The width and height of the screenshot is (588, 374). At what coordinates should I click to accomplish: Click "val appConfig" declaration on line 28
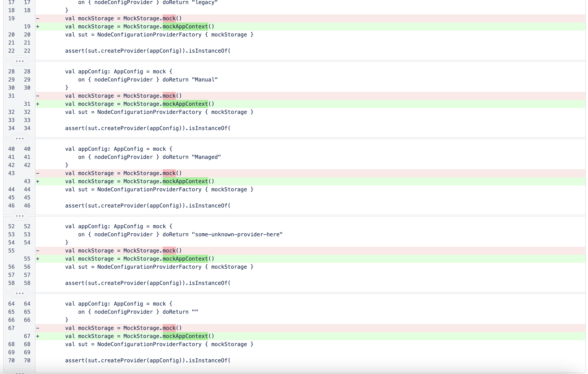pos(119,71)
